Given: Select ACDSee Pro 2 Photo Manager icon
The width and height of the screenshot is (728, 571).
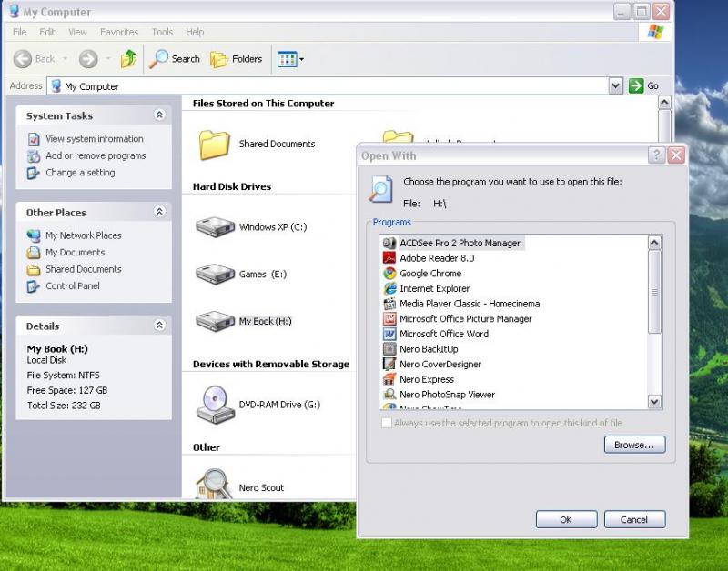Looking at the screenshot, I should (389, 243).
